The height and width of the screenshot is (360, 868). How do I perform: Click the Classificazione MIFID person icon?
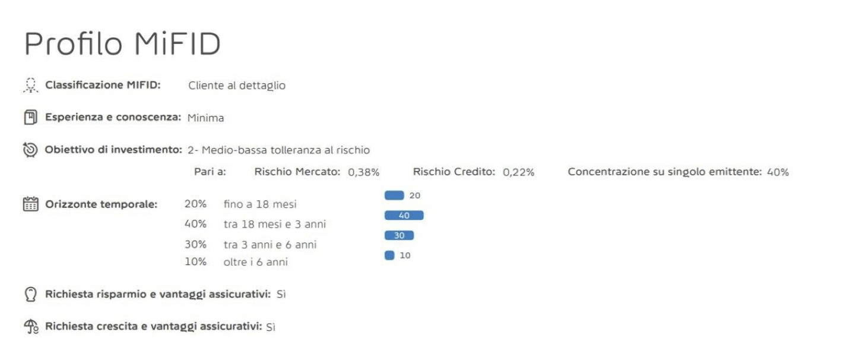30,86
